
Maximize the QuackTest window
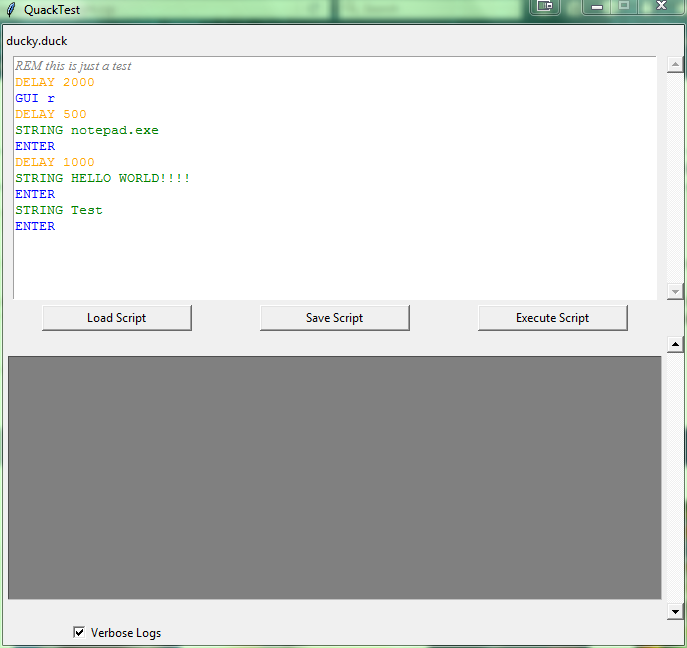pos(624,6)
